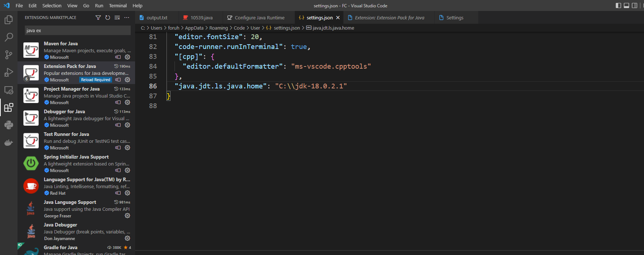This screenshot has width=644, height=255.
Task: Open the Help menu
Action: point(137,5)
